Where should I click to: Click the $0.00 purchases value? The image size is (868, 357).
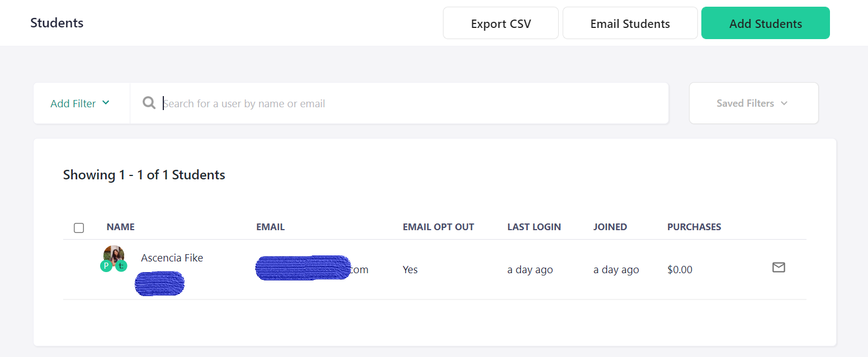[x=680, y=270]
